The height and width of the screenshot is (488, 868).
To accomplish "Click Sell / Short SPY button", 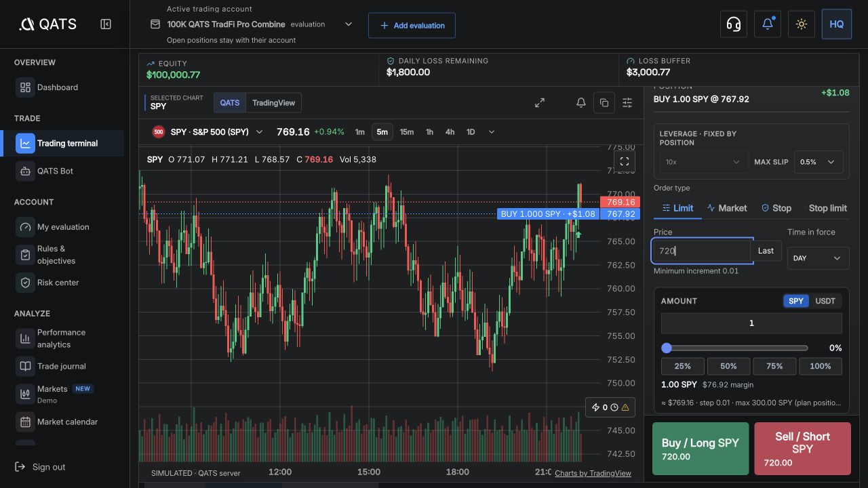I will coord(802,449).
